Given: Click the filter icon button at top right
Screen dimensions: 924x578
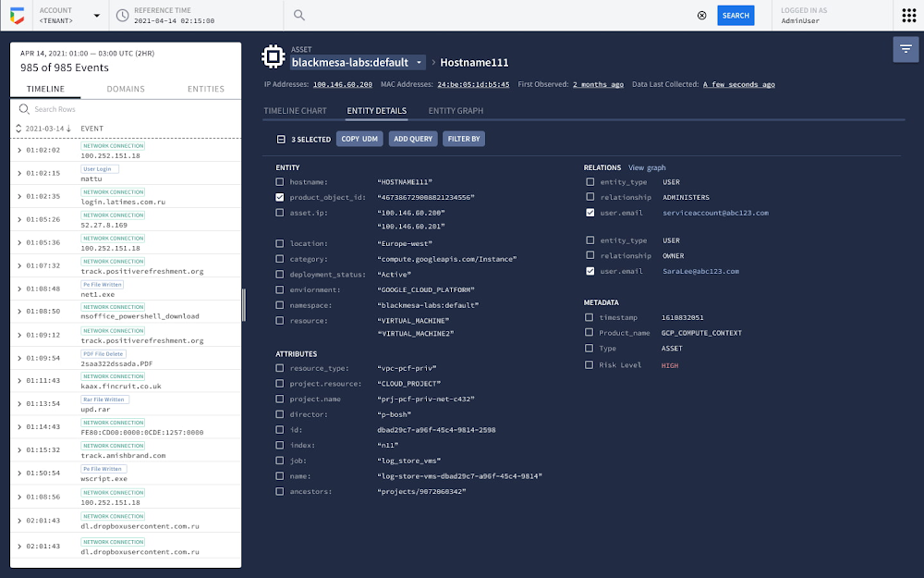Looking at the screenshot, I should [905, 49].
